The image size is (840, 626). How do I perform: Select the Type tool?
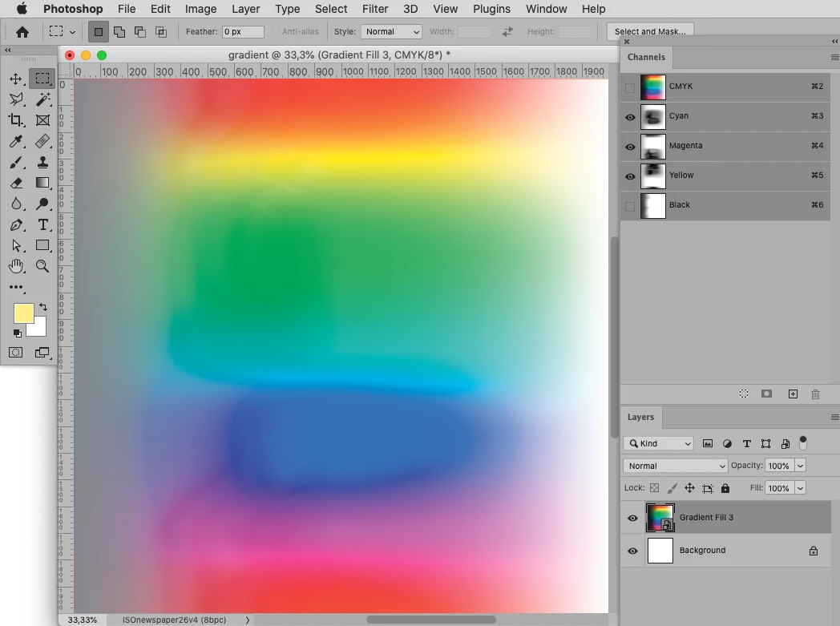click(x=42, y=224)
